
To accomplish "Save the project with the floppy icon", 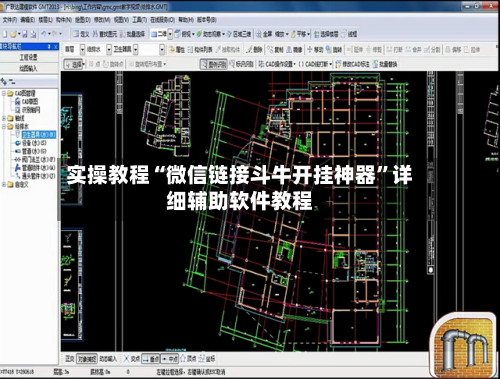I will pyautogui.click(x=25, y=34).
